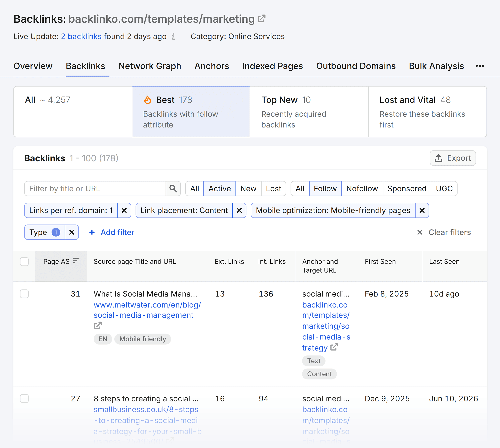Open meltwater source URL external icon
Image resolution: width=500 pixels, height=448 pixels.
(98, 325)
